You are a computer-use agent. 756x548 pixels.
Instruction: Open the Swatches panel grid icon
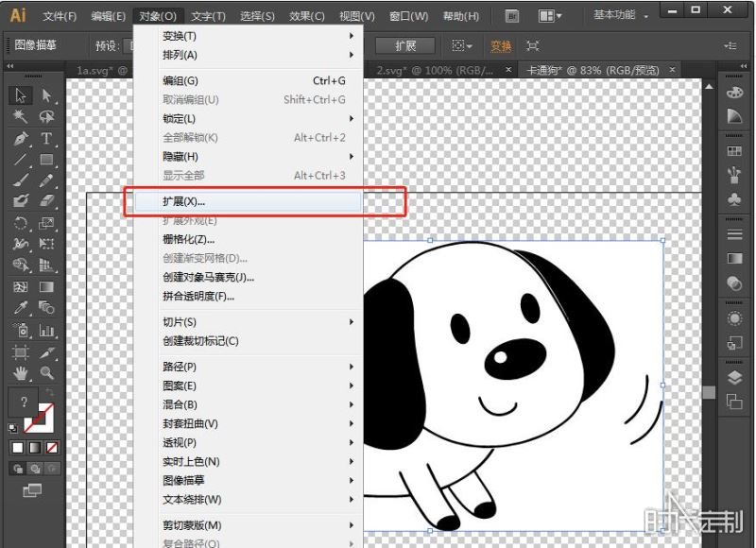click(734, 151)
